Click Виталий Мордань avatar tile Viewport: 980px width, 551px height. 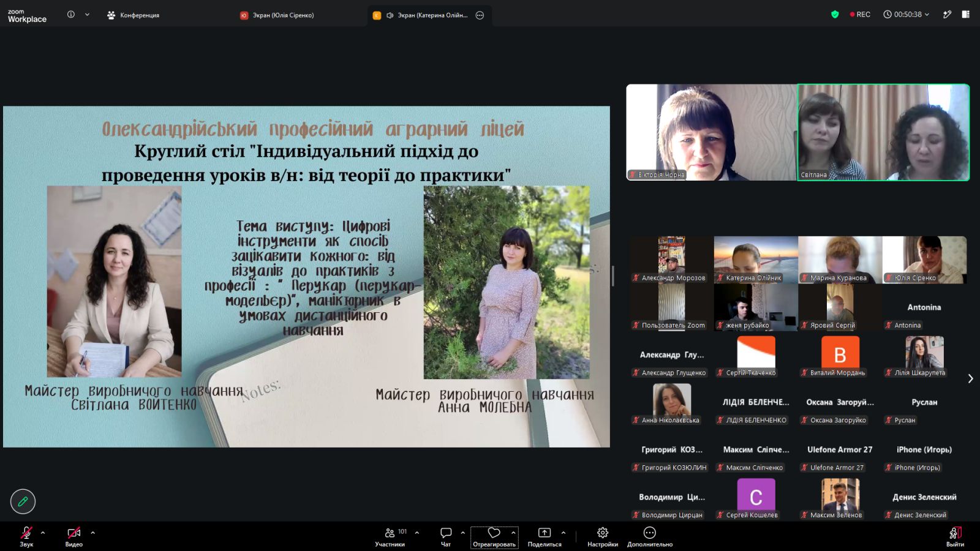840,354
